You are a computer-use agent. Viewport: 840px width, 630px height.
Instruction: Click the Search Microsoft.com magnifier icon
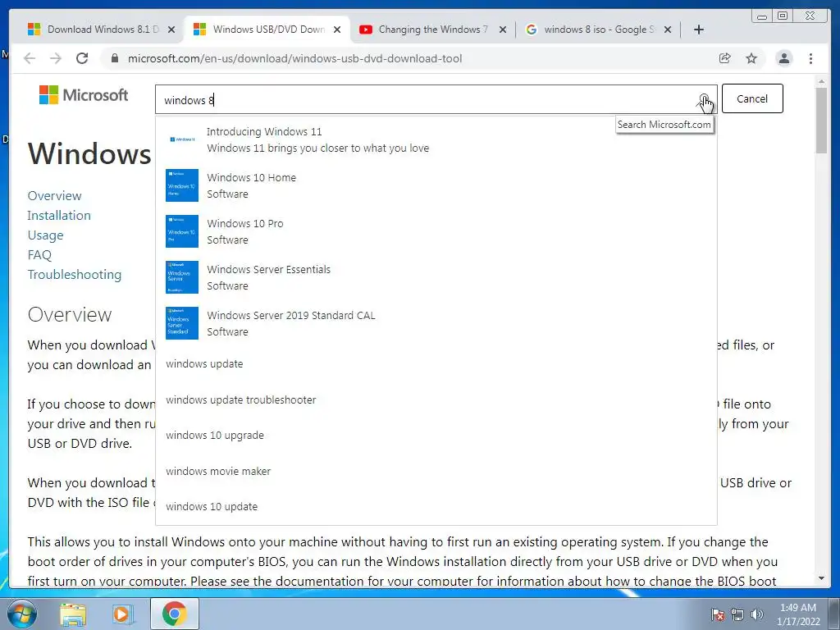(x=704, y=99)
